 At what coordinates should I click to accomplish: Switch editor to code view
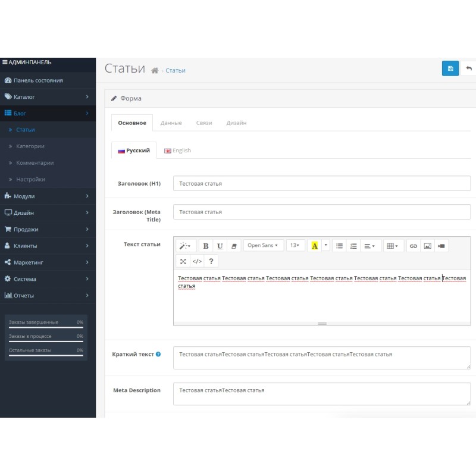(x=197, y=261)
